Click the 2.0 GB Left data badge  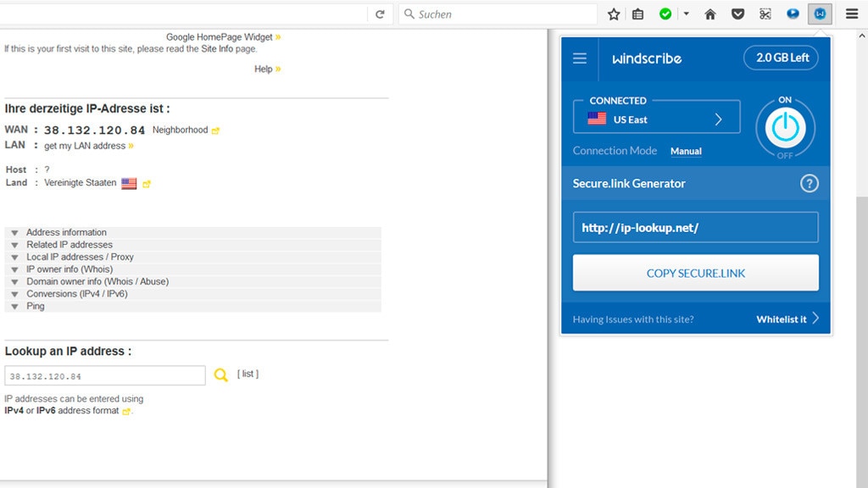coord(782,58)
